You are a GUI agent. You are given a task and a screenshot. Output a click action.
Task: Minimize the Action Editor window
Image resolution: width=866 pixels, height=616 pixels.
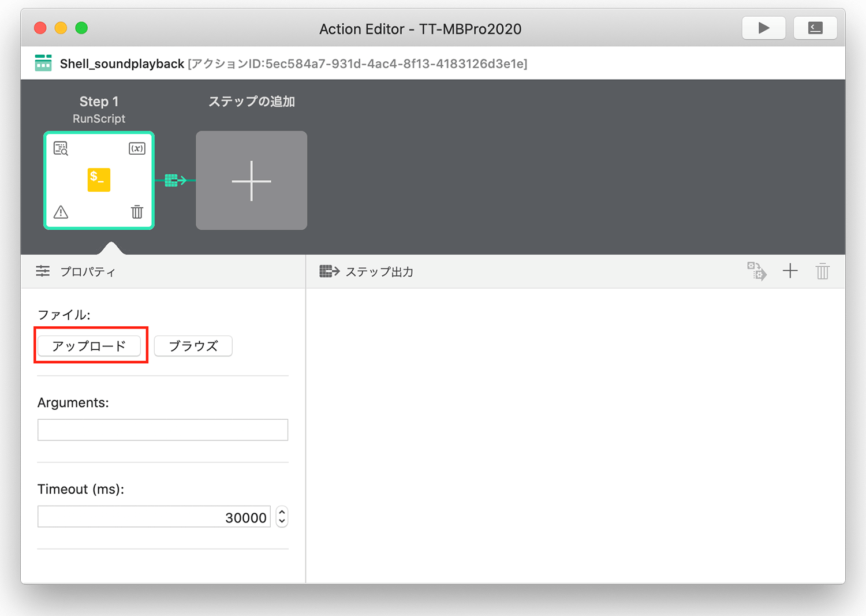point(61,28)
